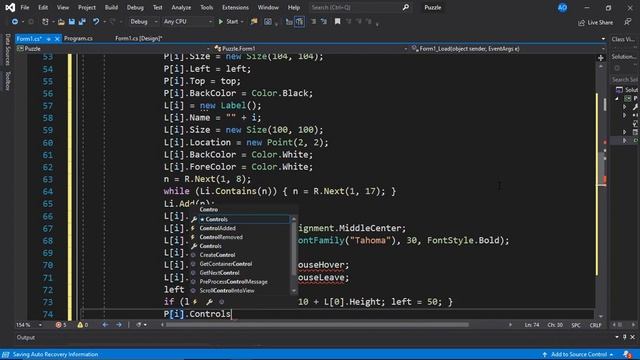640x360 pixels.
Task: Click the Save icon in toolbar
Action: [x=72, y=22]
